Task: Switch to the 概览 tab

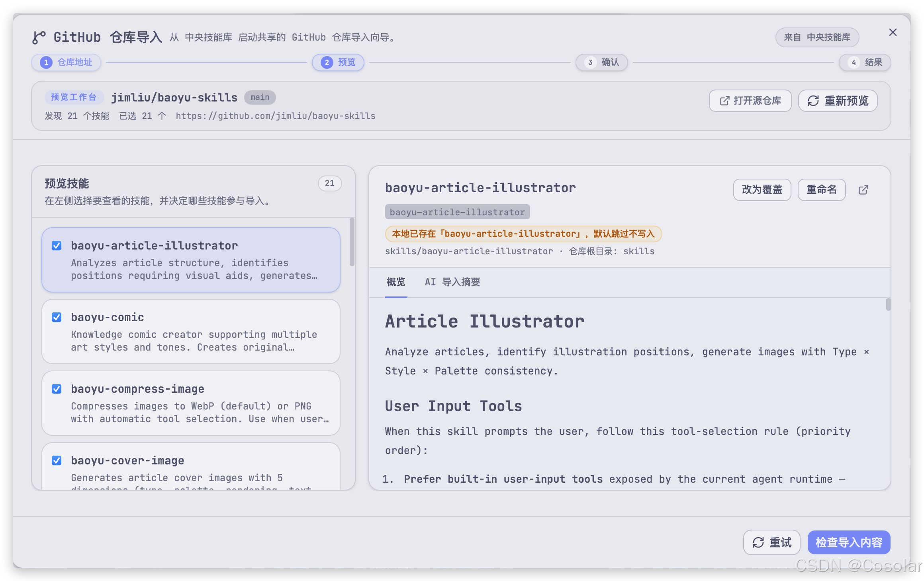Action: point(396,282)
